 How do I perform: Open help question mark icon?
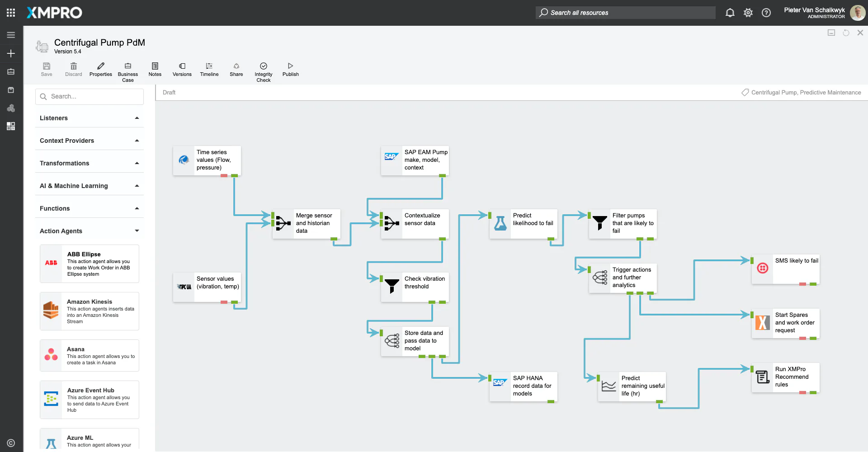(766, 13)
